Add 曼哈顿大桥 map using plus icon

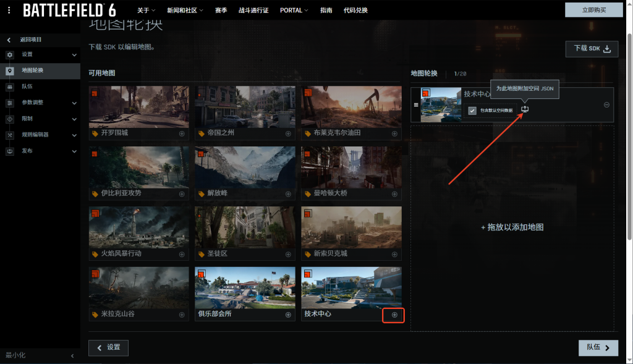tap(394, 193)
